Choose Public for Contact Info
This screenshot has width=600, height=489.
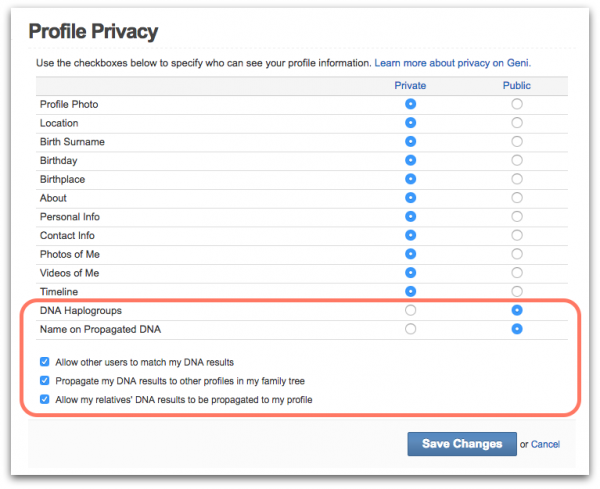pos(517,235)
